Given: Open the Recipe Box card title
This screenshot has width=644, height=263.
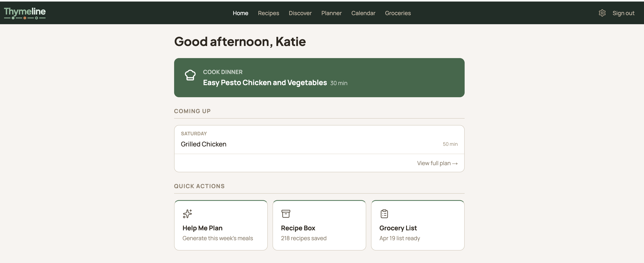Looking at the screenshot, I should click(x=298, y=228).
